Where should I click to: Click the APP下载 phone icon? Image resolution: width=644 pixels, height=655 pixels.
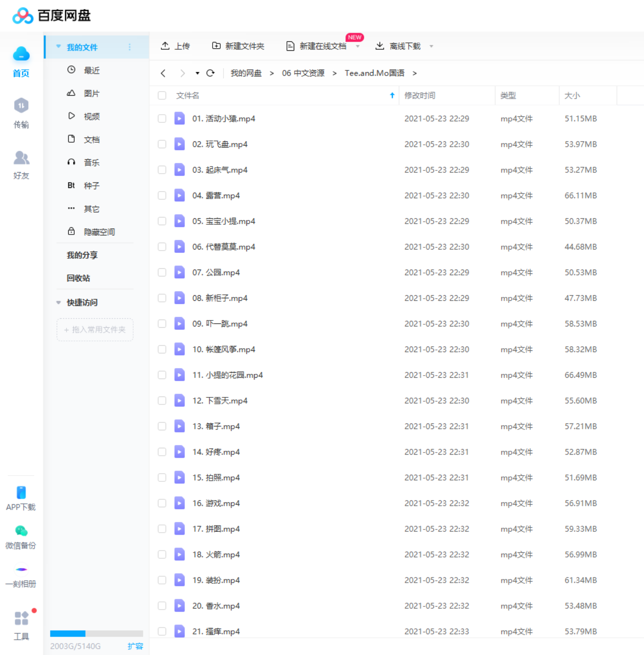(x=21, y=493)
